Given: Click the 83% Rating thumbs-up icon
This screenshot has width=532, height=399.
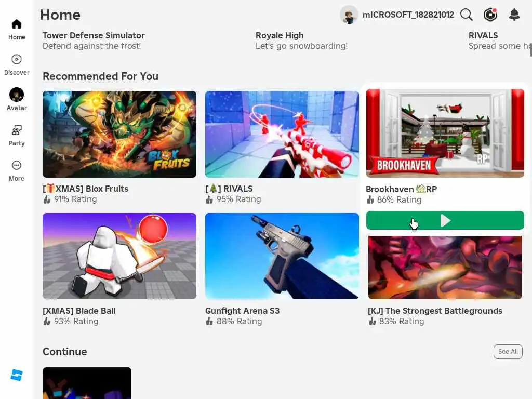Looking at the screenshot, I should click(x=372, y=321).
